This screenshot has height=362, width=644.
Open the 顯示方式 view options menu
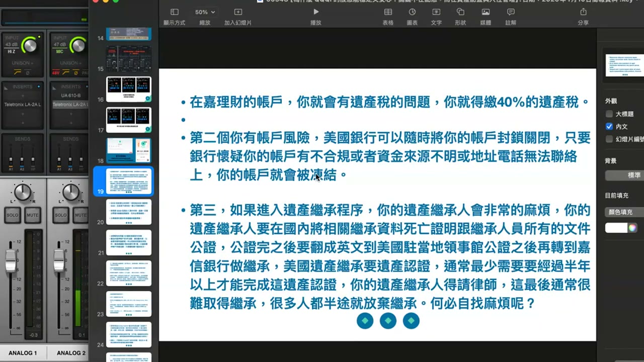174,12
